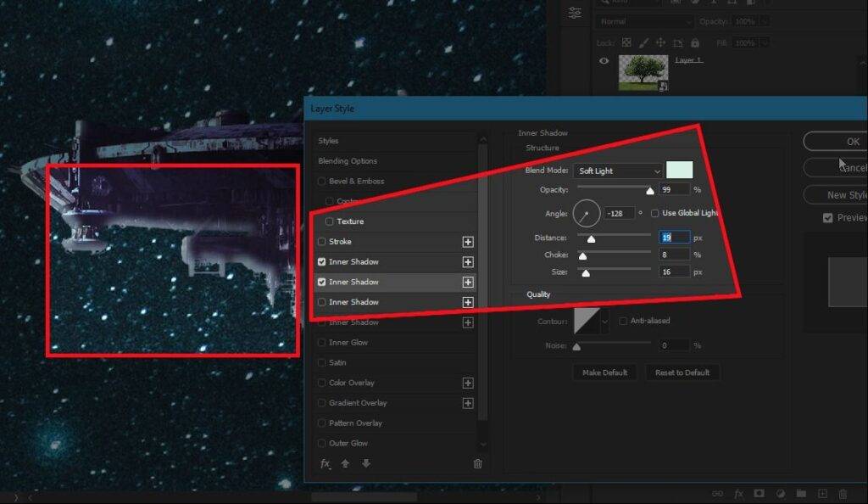Enable the Inner Glow checkbox
This screenshot has width=868, height=504.
coord(321,342)
